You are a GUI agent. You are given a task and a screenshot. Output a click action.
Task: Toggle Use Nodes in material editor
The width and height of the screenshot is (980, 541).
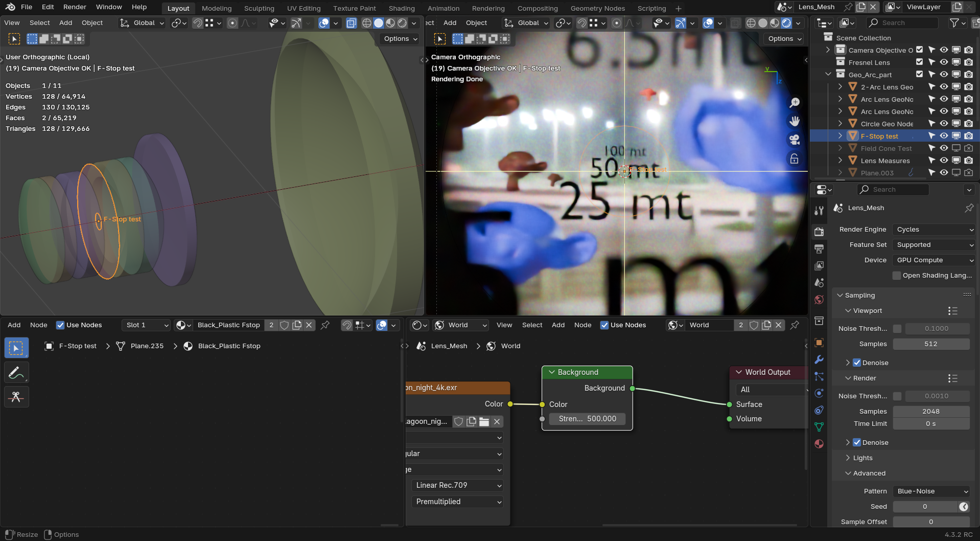click(60, 325)
